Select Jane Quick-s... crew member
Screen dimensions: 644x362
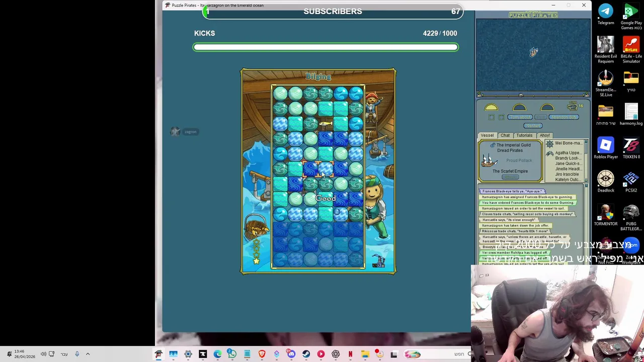[568, 164]
